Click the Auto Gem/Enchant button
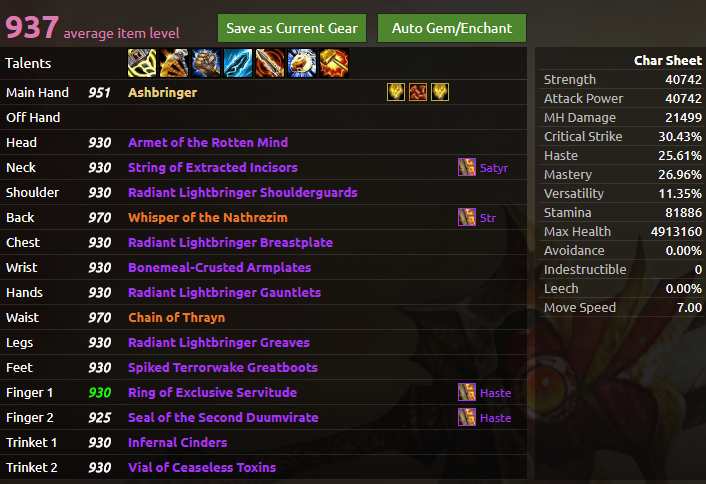 452,28
